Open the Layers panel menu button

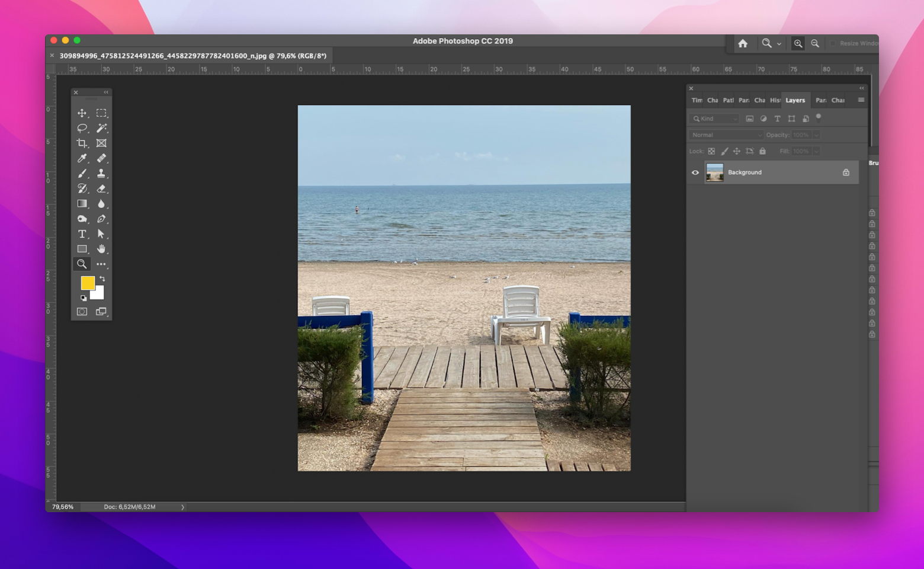[862, 100]
